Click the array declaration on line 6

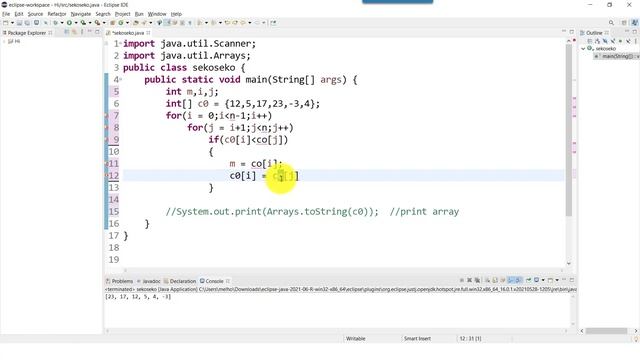(242, 104)
